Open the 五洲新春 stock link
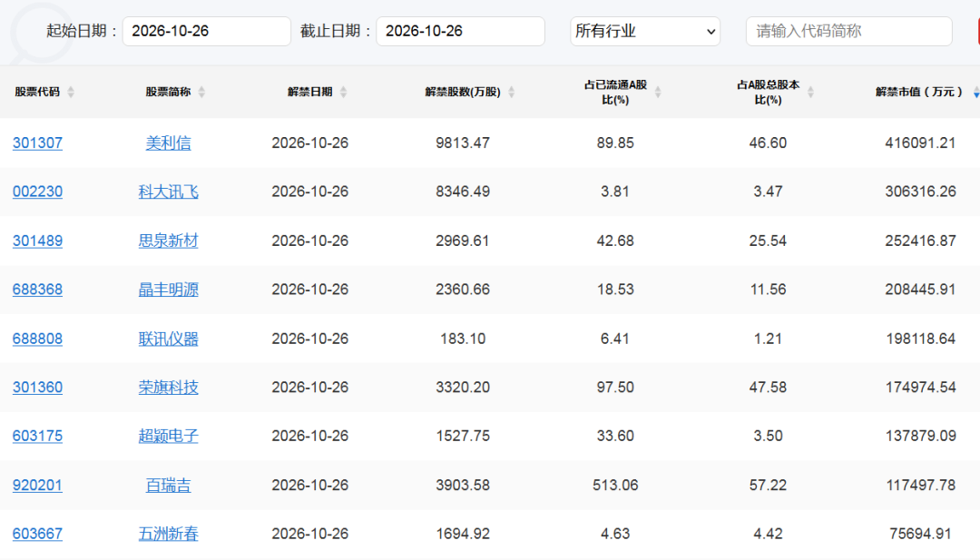Image resolution: width=980 pixels, height=560 pixels. [168, 534]
